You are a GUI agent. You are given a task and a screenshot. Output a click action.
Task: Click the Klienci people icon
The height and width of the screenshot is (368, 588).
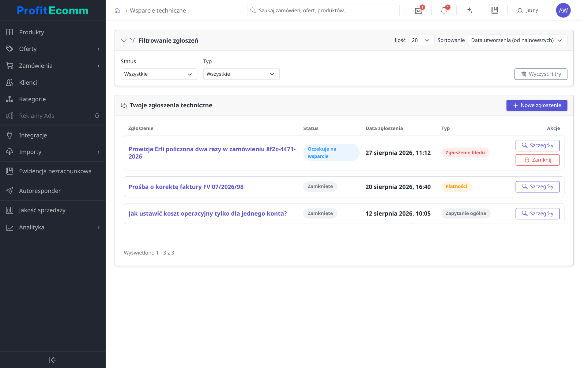pyautogui.click(x=9, y=82)
